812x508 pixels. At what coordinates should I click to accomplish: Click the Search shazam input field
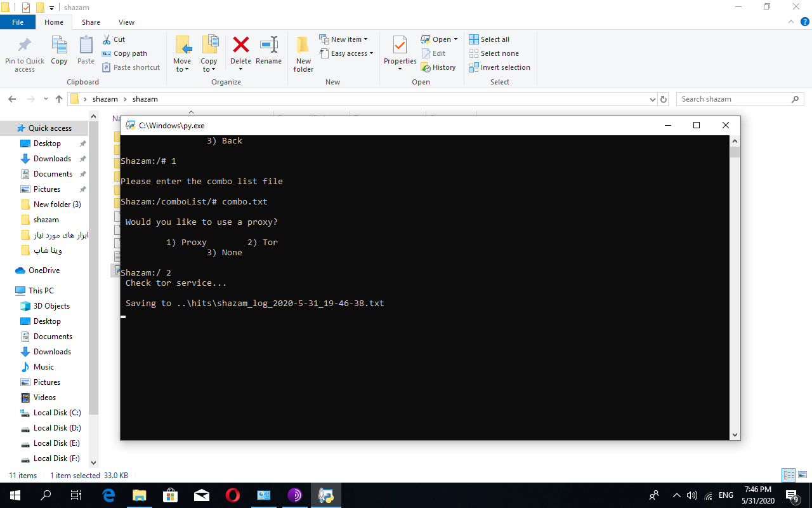coord(740,99)
